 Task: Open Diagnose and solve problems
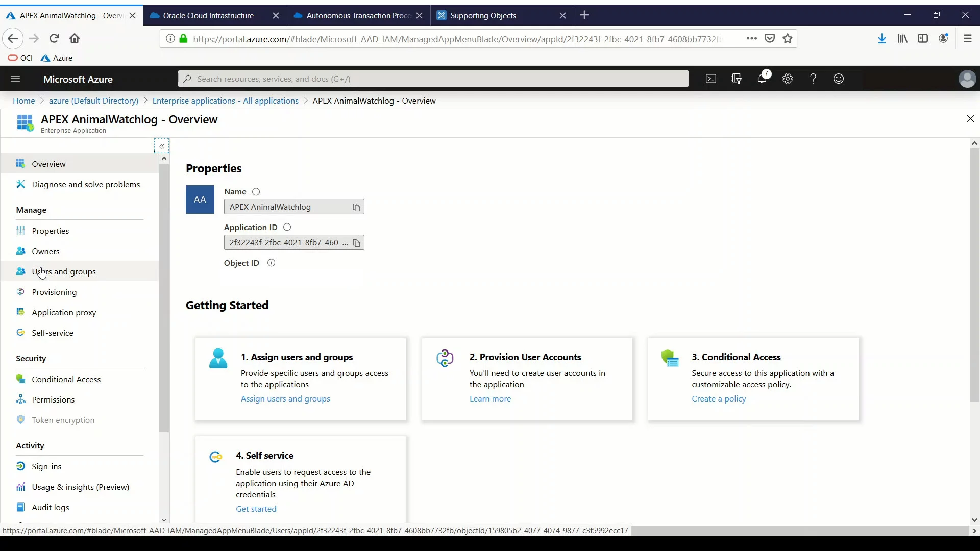(x=80, y=184)
